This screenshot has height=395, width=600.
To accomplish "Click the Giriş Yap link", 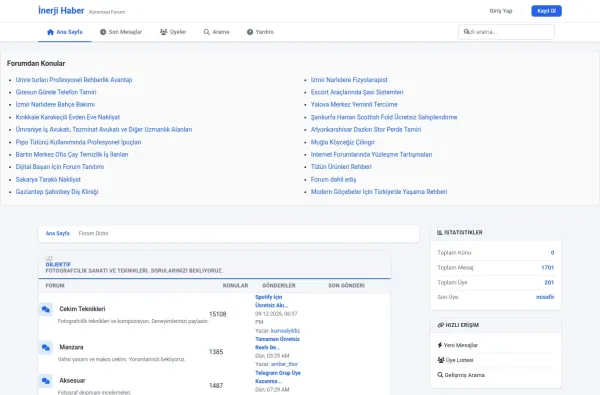I will tap(501, 11).
